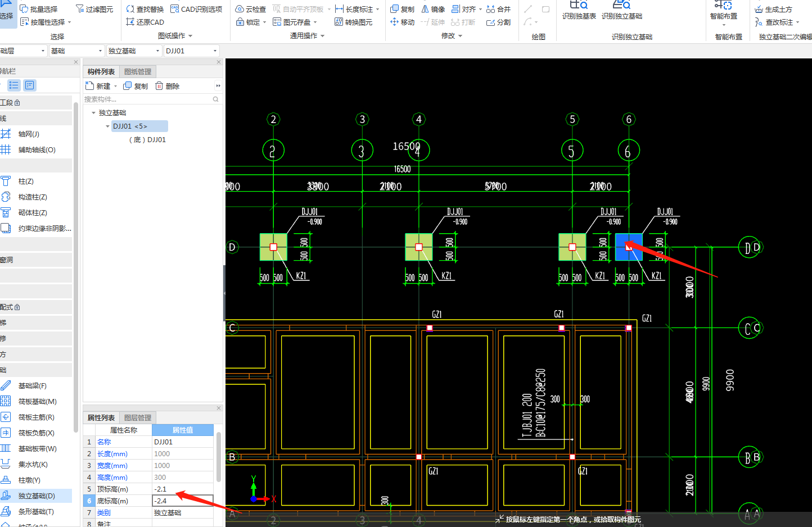Click 识别独基表 tool

point(579,10)
